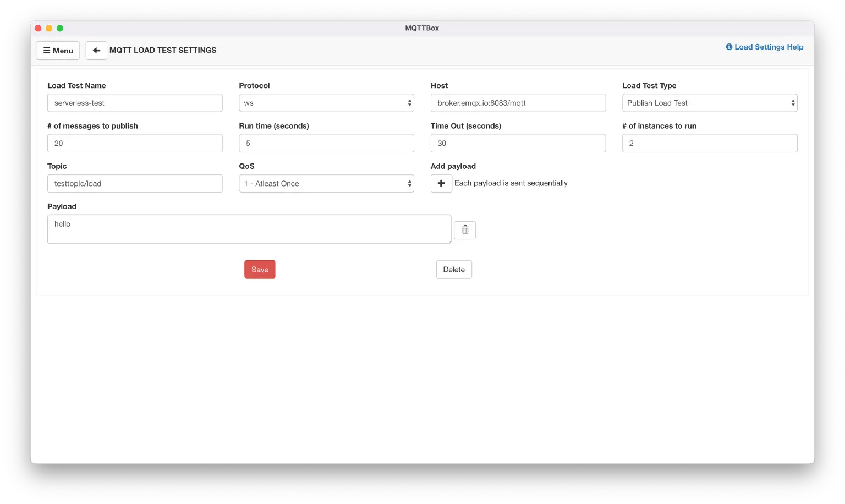Edit the Load Test Name field

[135, 103]
